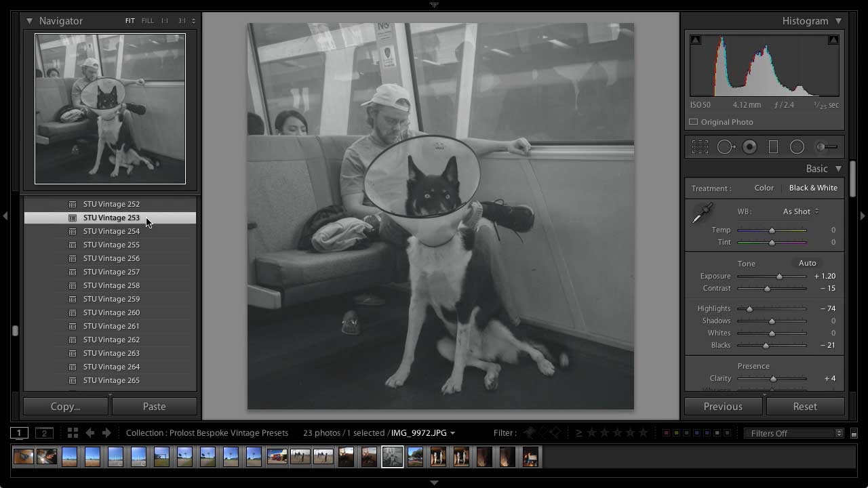Open the WB As Shot dropdown

[801, 211]
